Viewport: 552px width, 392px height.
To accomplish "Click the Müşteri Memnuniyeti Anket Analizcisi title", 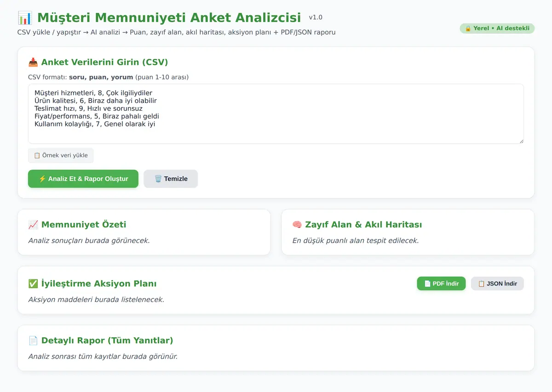I will click(x=169, y=18).
